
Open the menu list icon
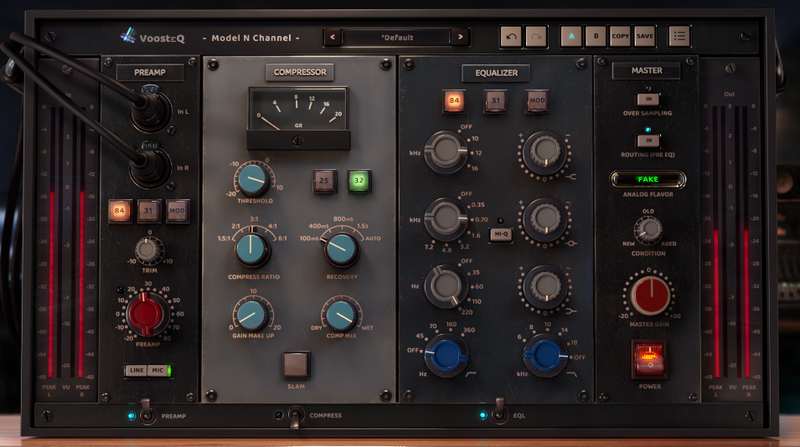tap(679, 36)
